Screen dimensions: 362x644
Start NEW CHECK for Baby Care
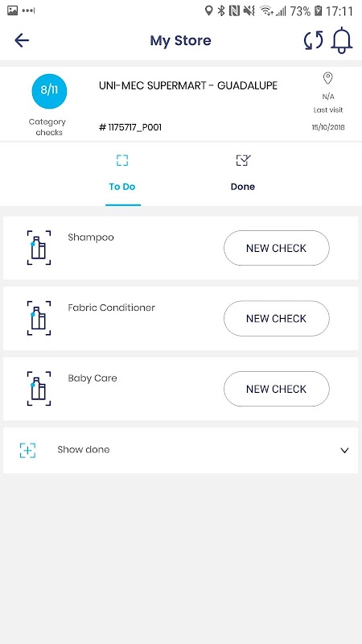276,389
